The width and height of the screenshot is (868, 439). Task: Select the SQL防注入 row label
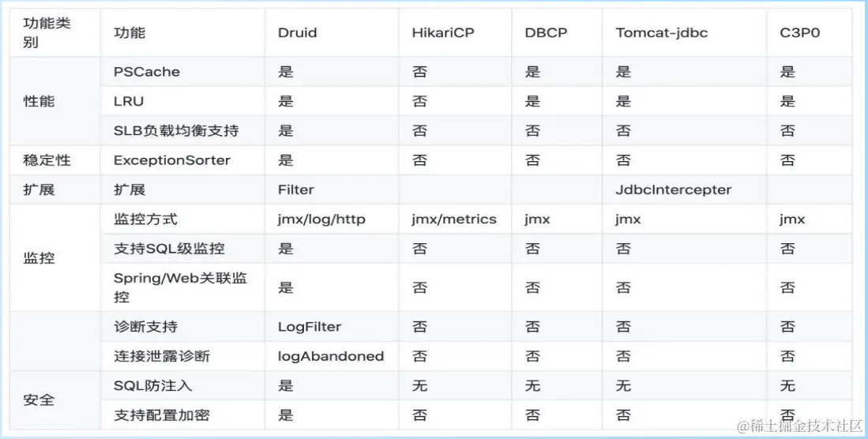click(x=152, y=386)
